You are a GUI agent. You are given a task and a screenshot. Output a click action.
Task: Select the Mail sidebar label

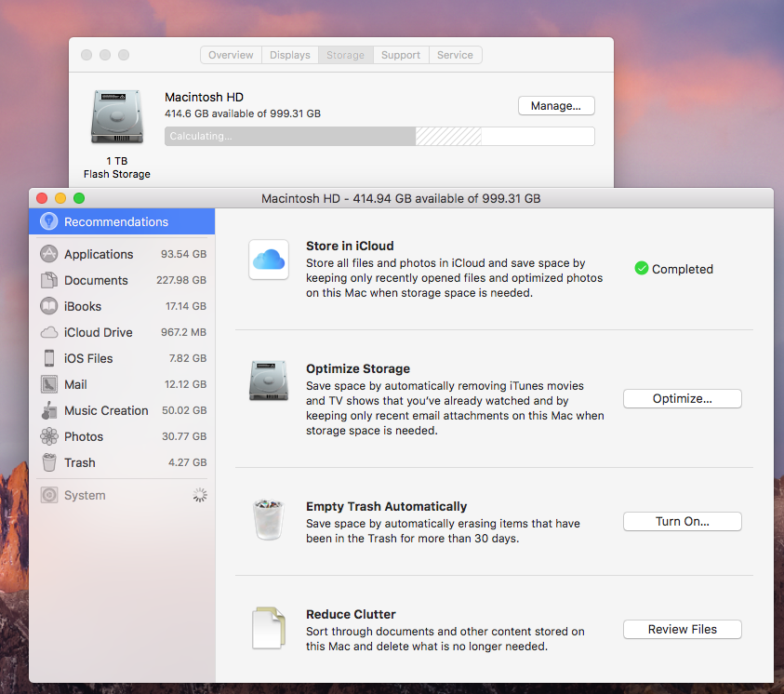tap(75, 384)
